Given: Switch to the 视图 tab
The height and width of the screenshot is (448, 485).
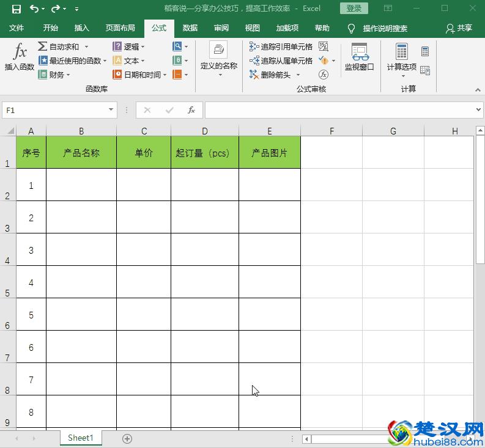Looking at the screenshot, I should 252,28.
